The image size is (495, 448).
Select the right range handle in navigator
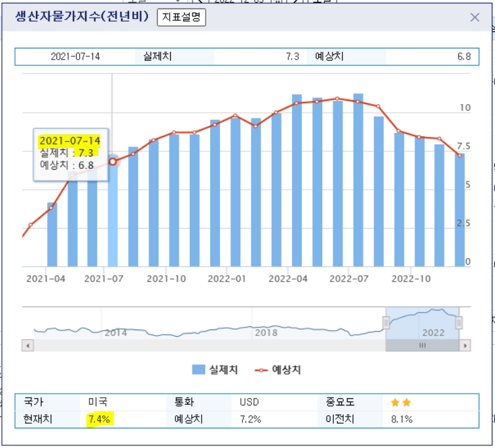tap(459, 323)
